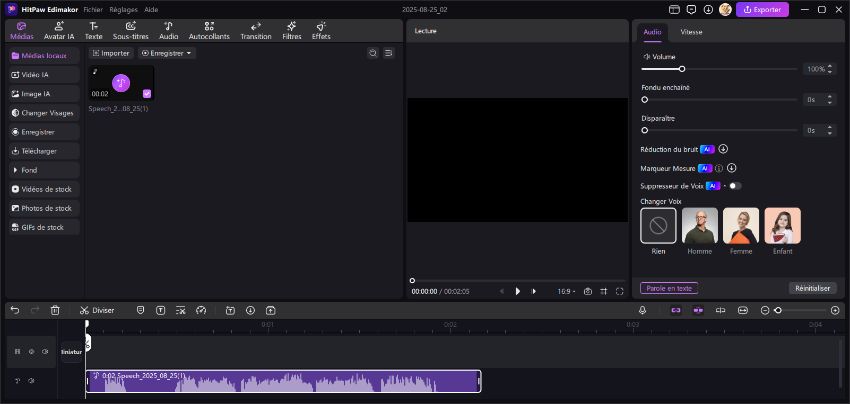Switch to the Vitesse tab
The height and width of the screenshot is (404, 850).
(690, 32)
